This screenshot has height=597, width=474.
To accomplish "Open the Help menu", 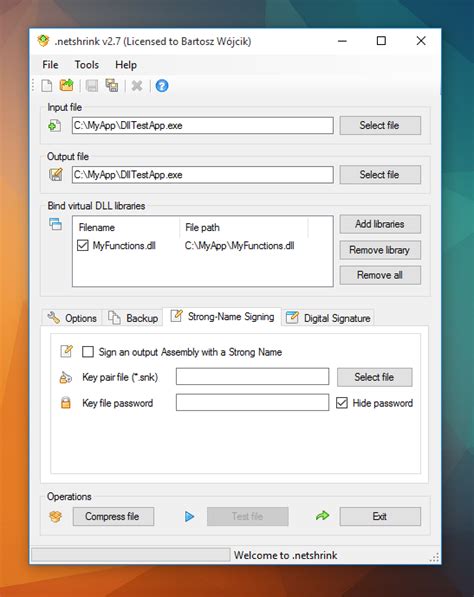I will tap(126, 65).
